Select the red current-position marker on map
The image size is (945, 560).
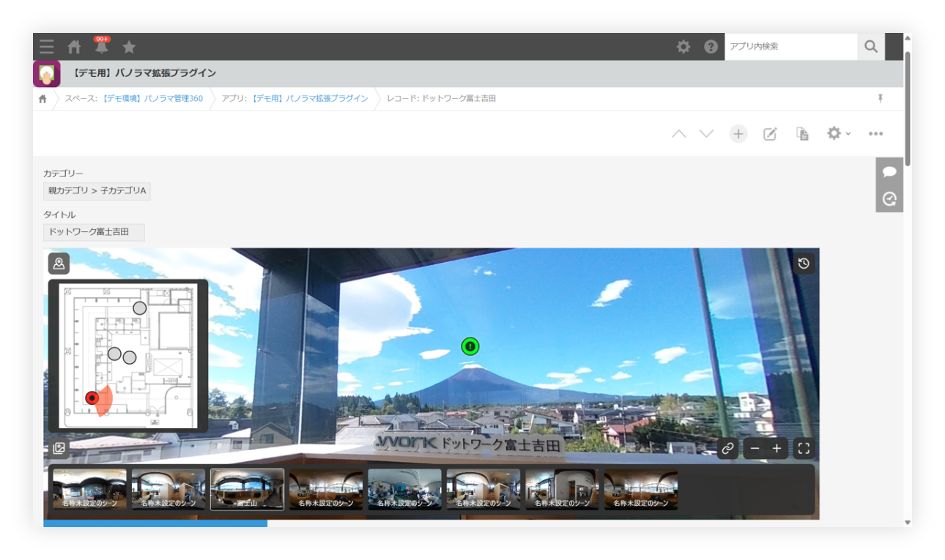(92, 397)
